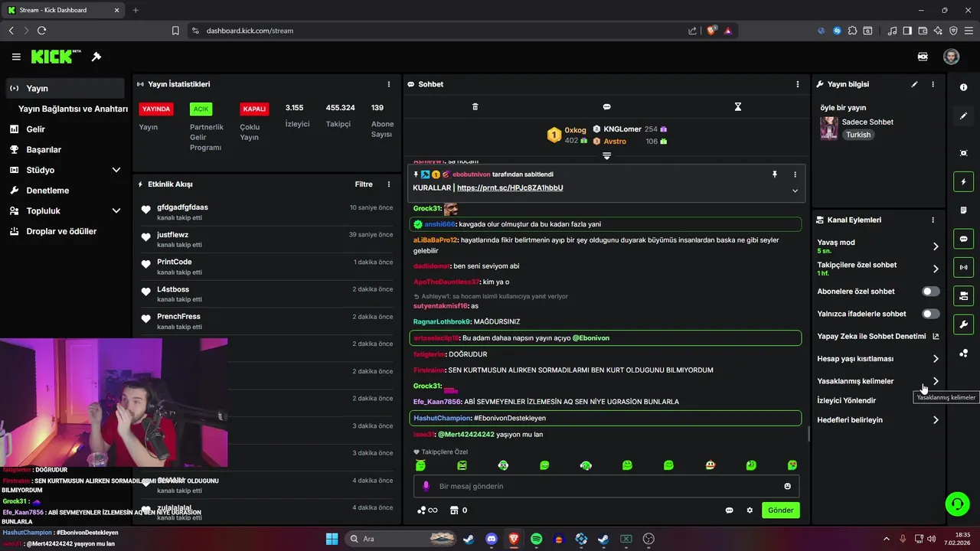The image size is (980, 551).
Task: Expand Hesap yaşı kısıtlaması
Action: [935, 359]
